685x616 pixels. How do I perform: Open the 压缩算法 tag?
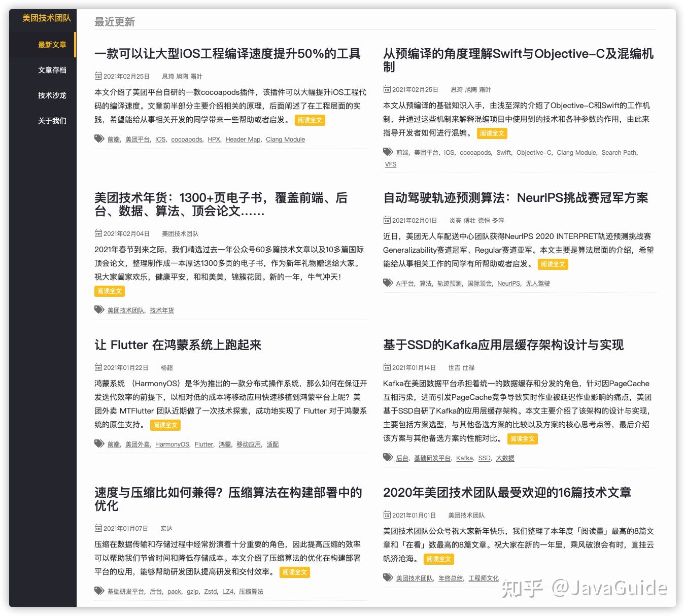(251, 592)
